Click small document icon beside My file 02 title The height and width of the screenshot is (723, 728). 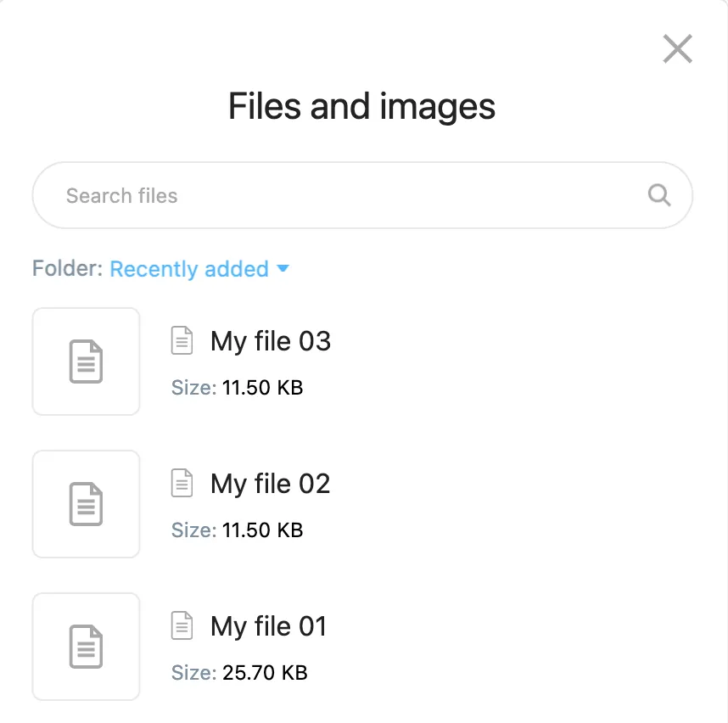[182, 484]
